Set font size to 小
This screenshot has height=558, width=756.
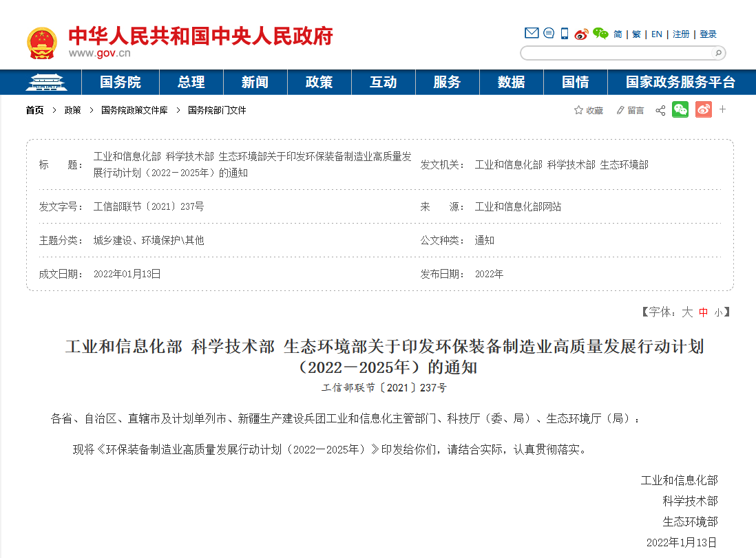pyautogui.click(x=718, y=313)
